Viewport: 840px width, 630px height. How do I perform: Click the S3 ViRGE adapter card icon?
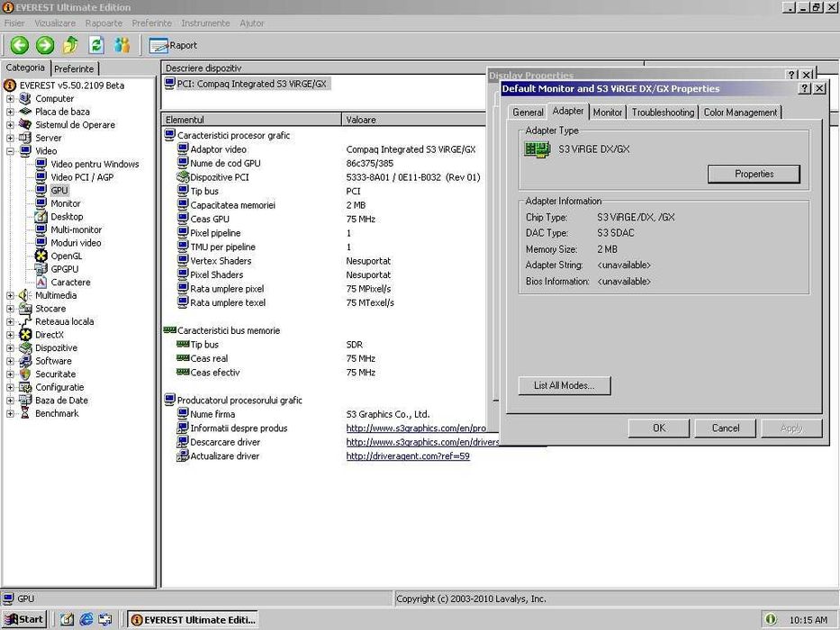point(537,148)
